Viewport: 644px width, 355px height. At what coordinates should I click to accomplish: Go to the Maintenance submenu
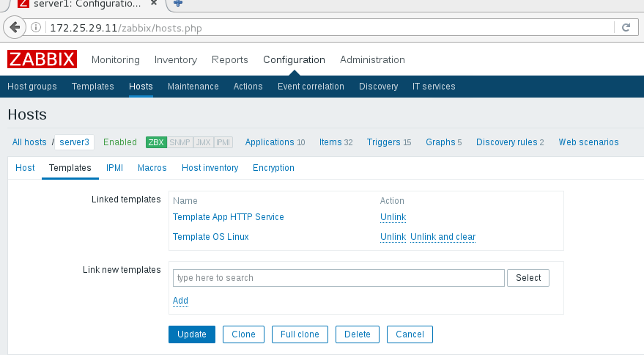pos(193,87)
